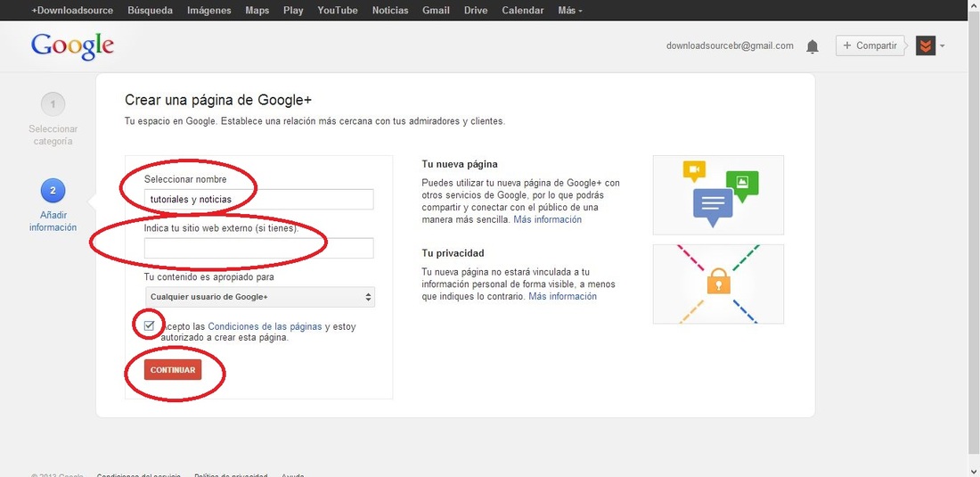Click the Tu privacidad heading
Image resolution: width=980 pixels, height=477 pixels.
click(x=453, y=253)
